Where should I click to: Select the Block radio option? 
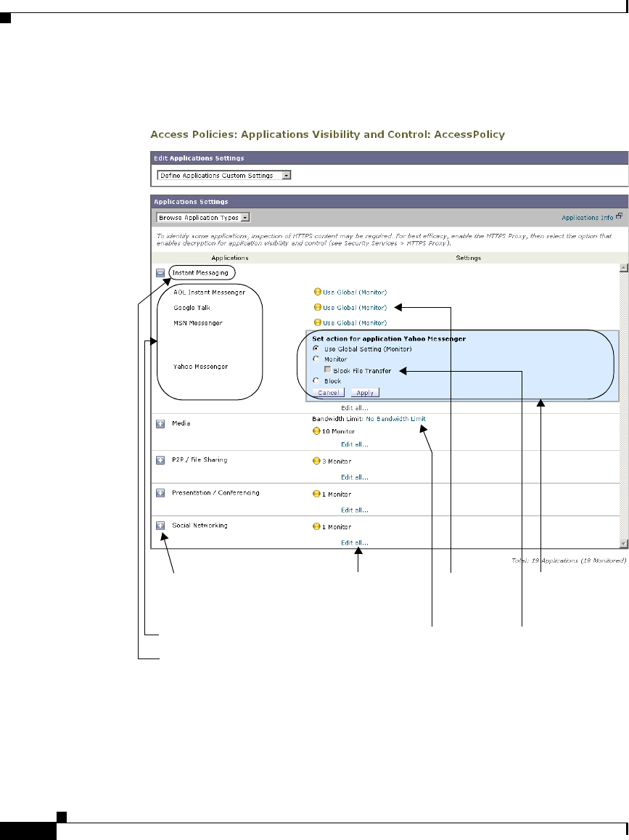(x=316, y=380)
